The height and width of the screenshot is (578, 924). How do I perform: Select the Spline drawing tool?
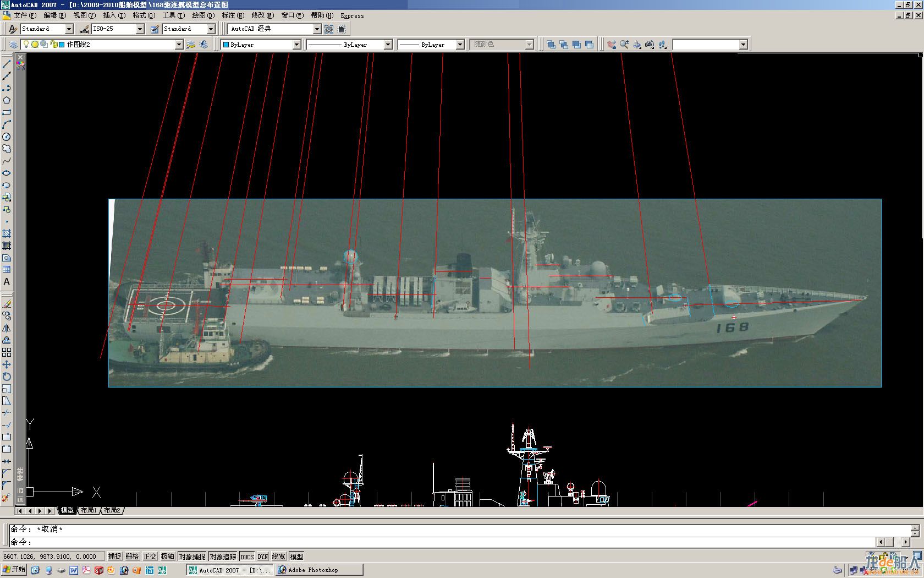(x=7, y=161)
